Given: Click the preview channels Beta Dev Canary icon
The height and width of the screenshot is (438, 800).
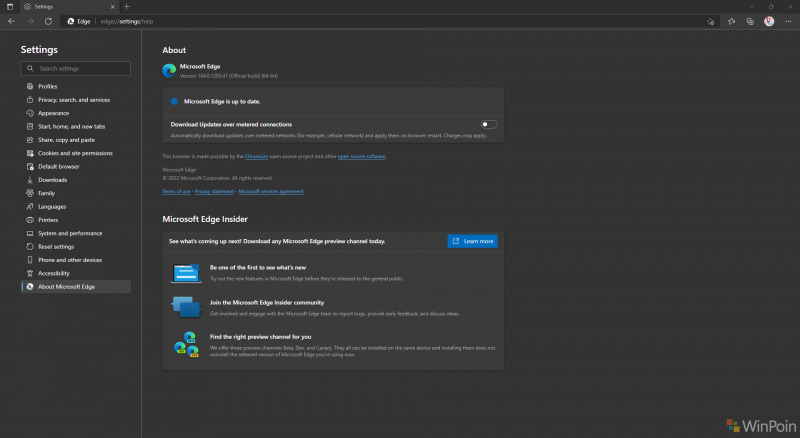Looking at the screenshot, I should [186, 345].
